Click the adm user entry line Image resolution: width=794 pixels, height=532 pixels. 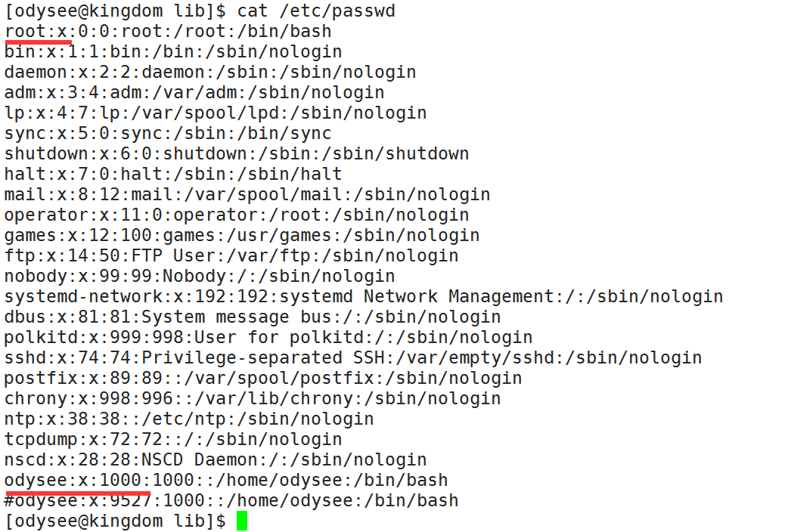click(194, 93)
